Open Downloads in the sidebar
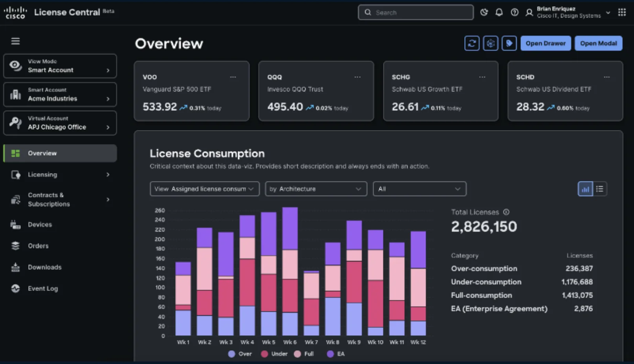 (60, 267)
